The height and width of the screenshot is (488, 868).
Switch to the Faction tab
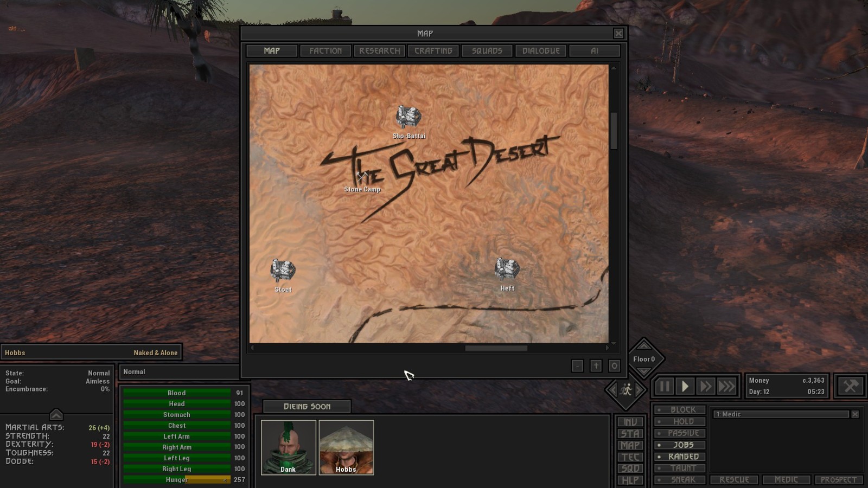click(325, 51)
